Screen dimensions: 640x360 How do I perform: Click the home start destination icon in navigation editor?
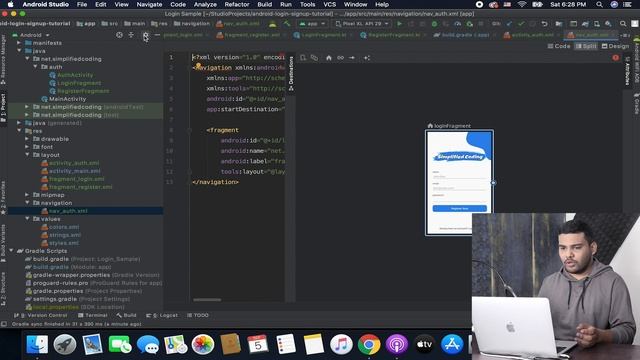click(x=329, y=58)
